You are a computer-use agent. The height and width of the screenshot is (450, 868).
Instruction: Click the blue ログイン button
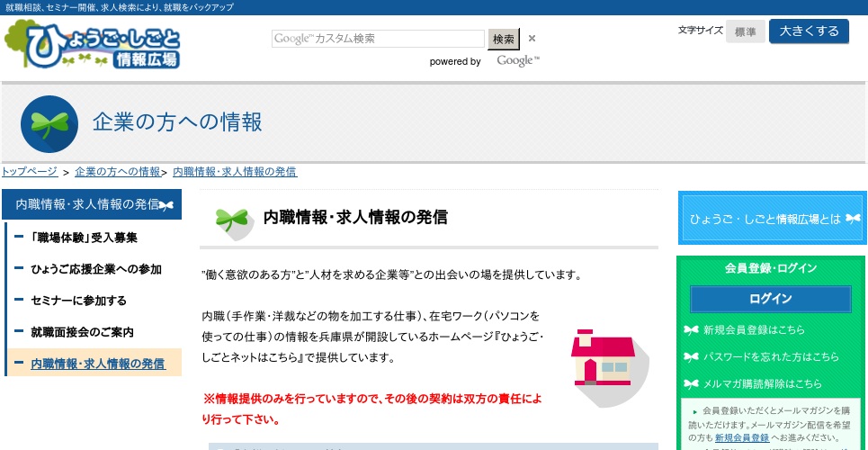click(770, 299)
